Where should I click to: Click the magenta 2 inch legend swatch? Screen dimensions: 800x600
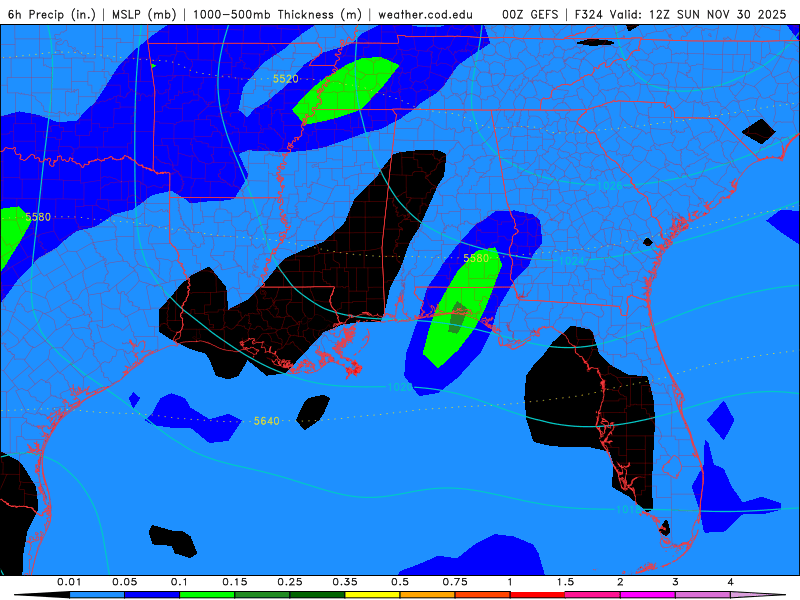[x=648, y=595]
